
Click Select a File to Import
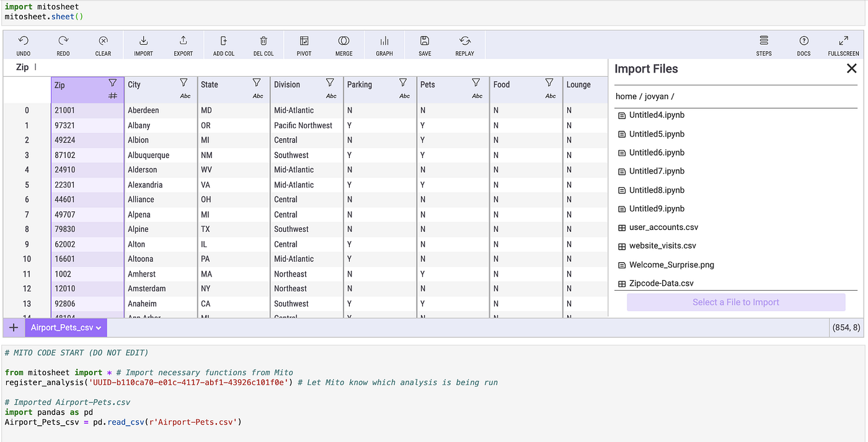coord(735,301)
